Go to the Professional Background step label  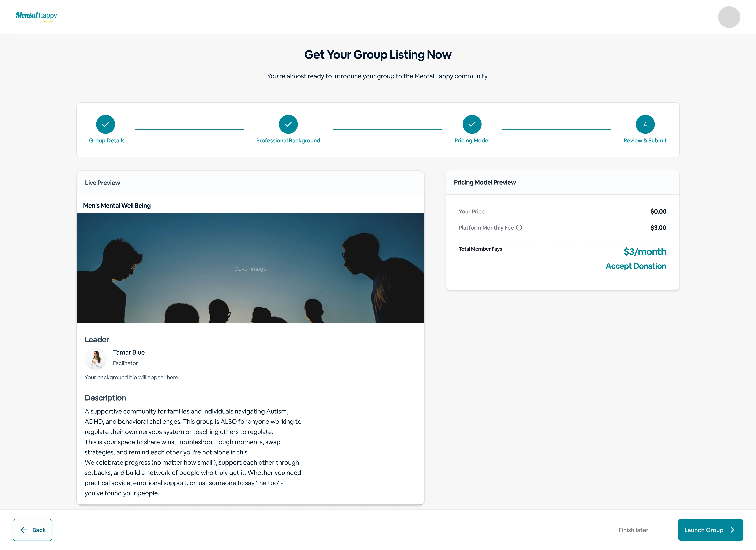pyautogui.click(x=288, y=141)
